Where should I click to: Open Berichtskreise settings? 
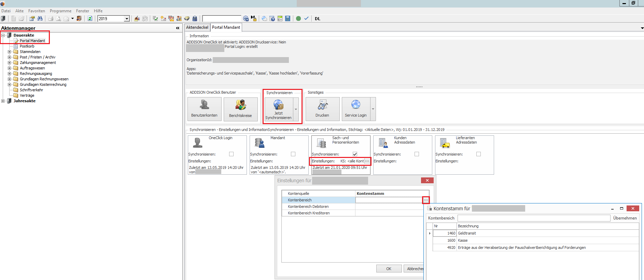(240, 109)
